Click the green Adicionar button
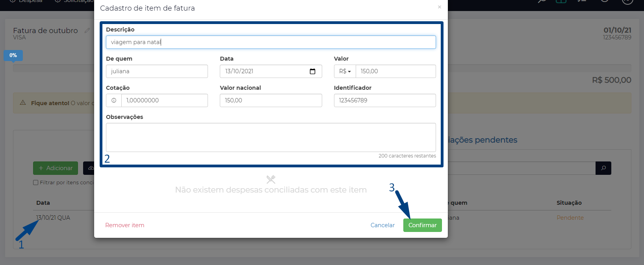The image size is (644, 265). (56, 168)
